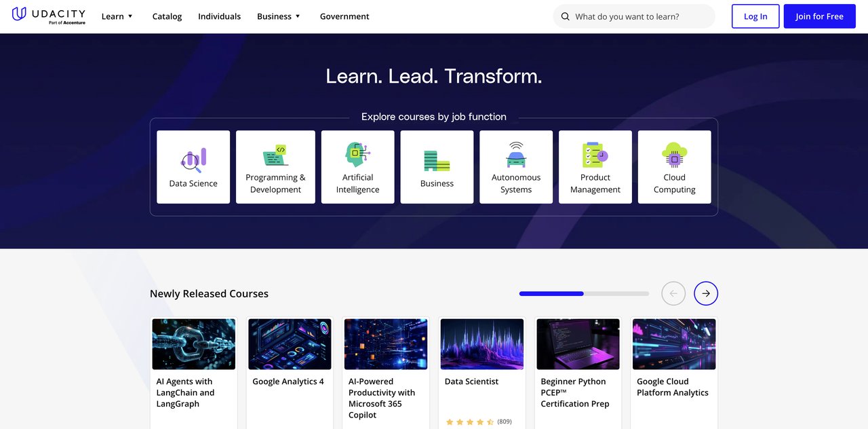Open the Data Scientist course thumbnail
868x429 pixels.
482,344
